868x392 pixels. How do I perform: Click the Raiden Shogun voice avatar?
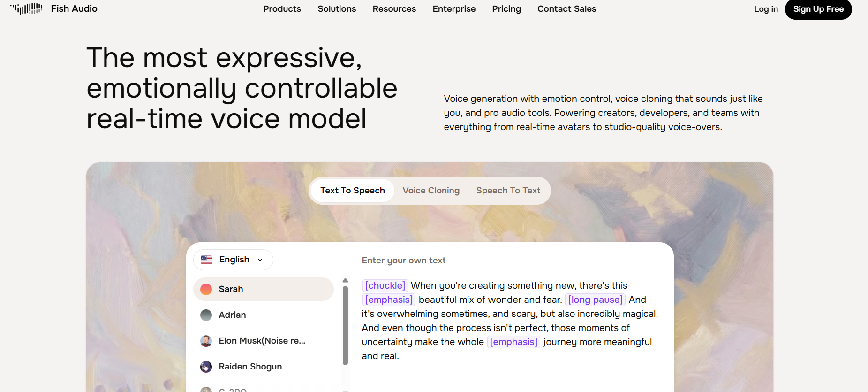206,367
